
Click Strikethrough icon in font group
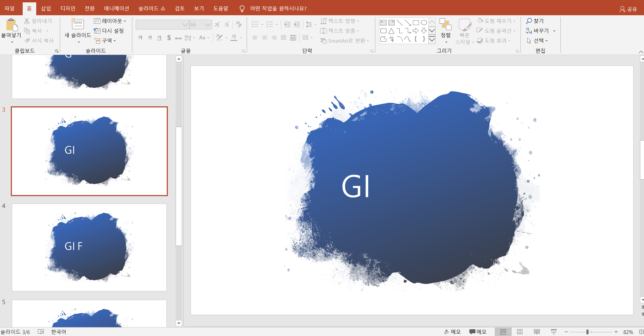point(178,38)
